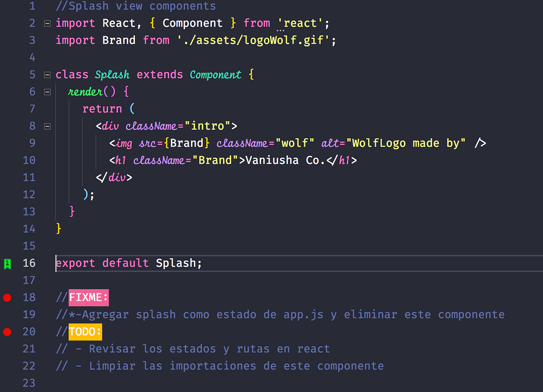Click the red breakpoint dot on line 20

(x=7, y=332)
